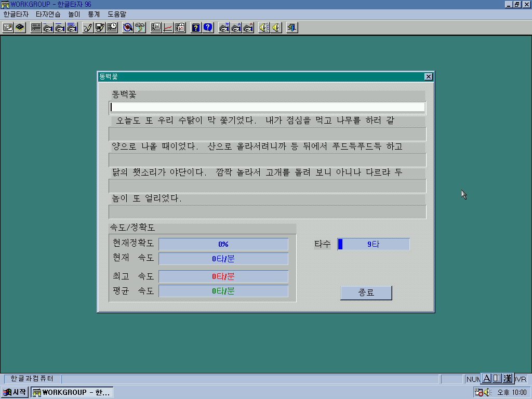Click the IME 漢 Hanja button
The width and height of the screenshot is (532, 399).
point(508,378)
